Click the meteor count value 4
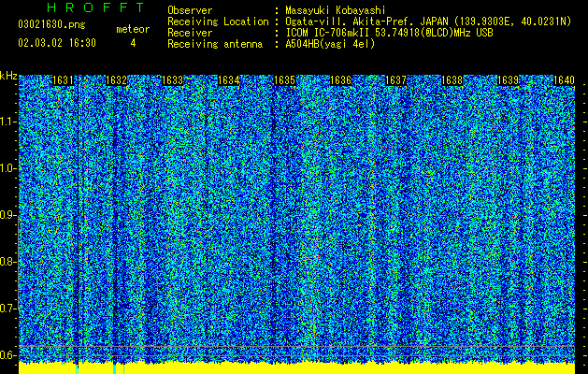This screenshot has width=588, height=374. 133,43
